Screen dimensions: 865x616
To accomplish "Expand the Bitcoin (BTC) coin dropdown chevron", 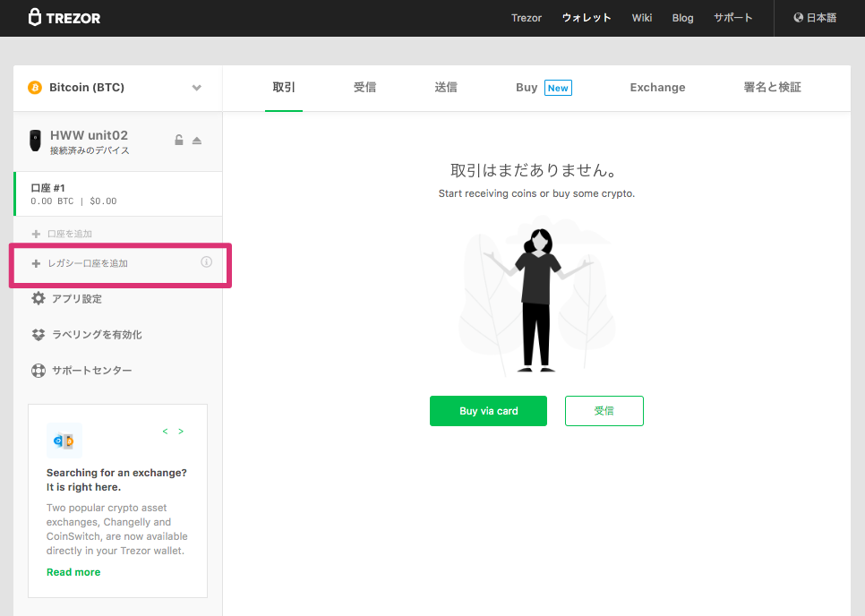I will pyautogui.click(x=196, y=88).
